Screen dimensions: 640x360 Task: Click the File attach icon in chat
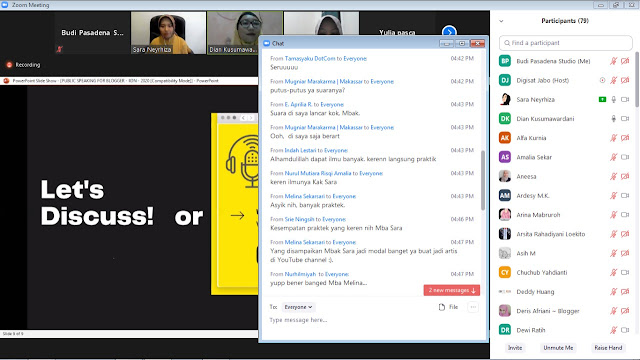pyautogui.click(x=442, y=307)
